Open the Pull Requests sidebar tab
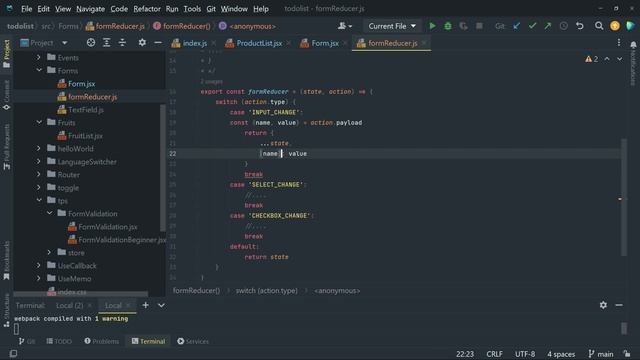Screen dimensions: 640x360 pos(7,147)
